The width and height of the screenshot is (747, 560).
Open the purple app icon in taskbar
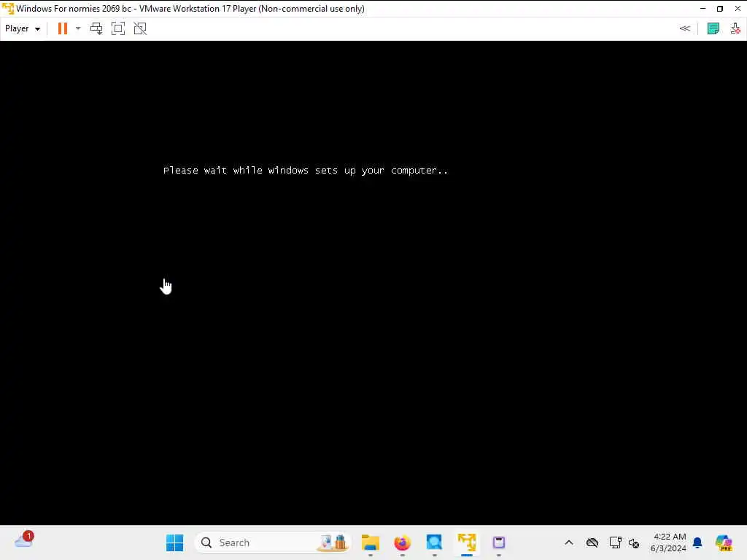tap(499, 542)
